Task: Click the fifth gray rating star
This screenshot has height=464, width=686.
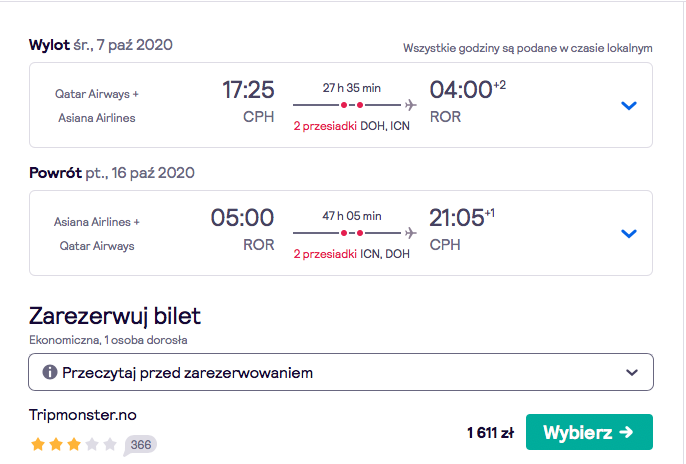Action: click(x=110, y=444)
